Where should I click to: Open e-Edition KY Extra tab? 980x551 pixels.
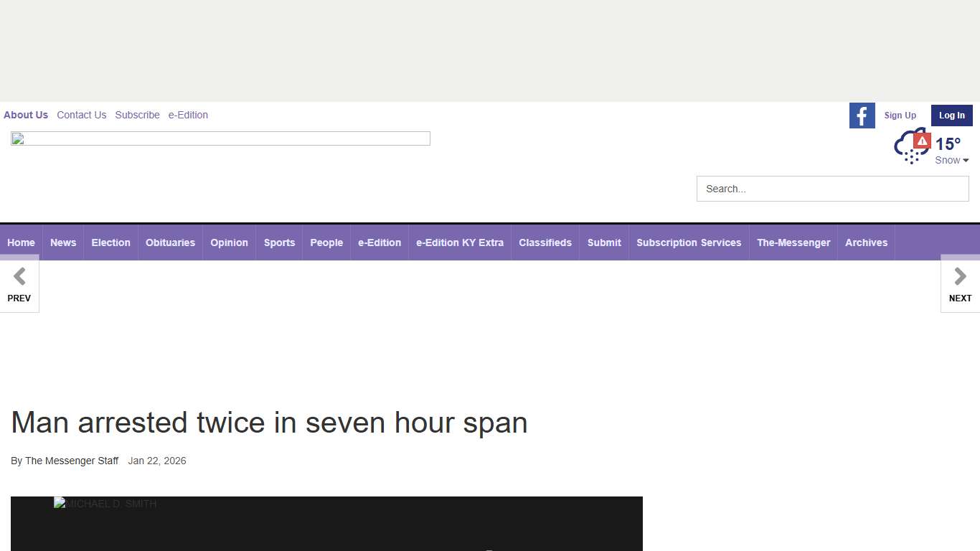pyautogui.click(x=460, y=242)
